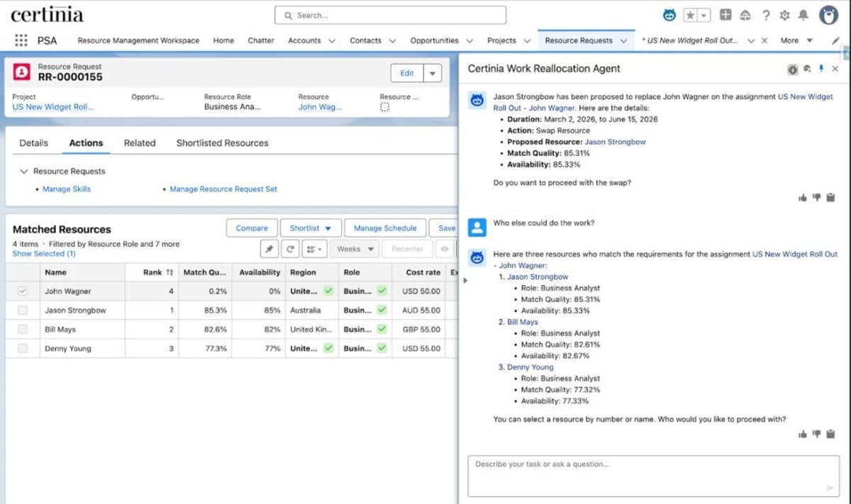Check the checkbox next to Bill Mays
Screen dimensions: 851x504
(x=22, y=329)
